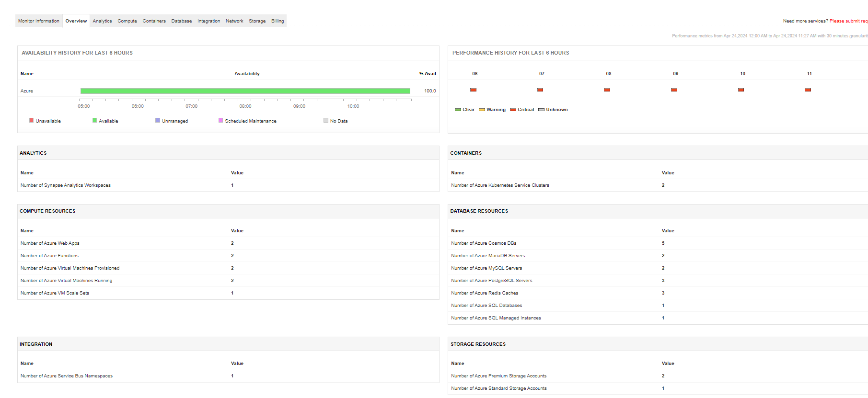Select the Database tab
868x398 pixels.
pyautogui.click(x=182, y=21)
